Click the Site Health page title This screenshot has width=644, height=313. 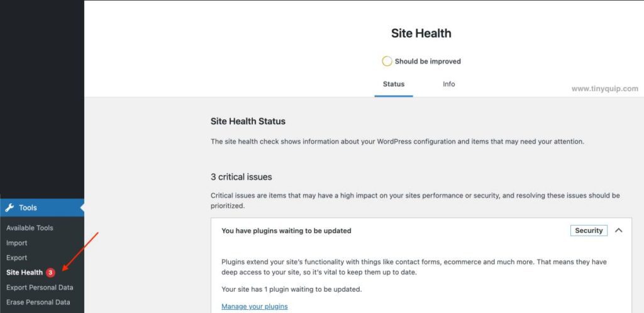[421, 34]
